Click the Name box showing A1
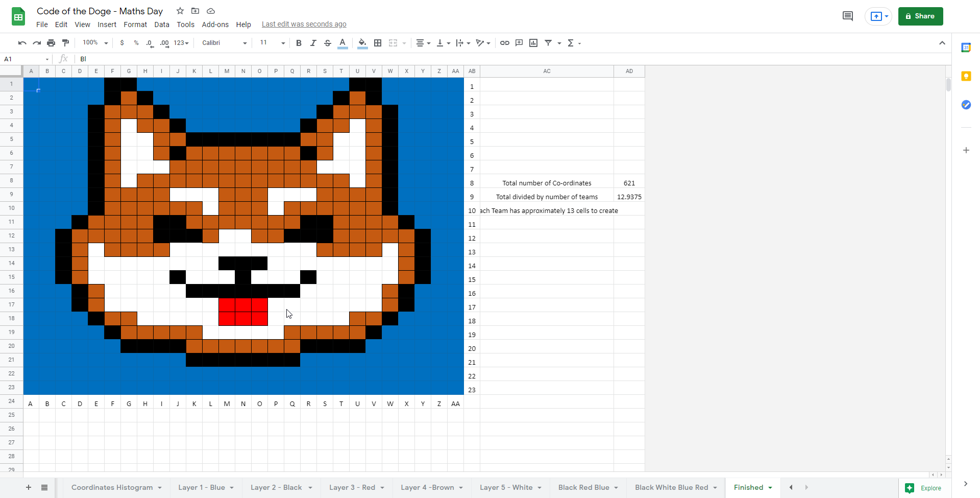980x498 pixels. click(x=26, y=59)
